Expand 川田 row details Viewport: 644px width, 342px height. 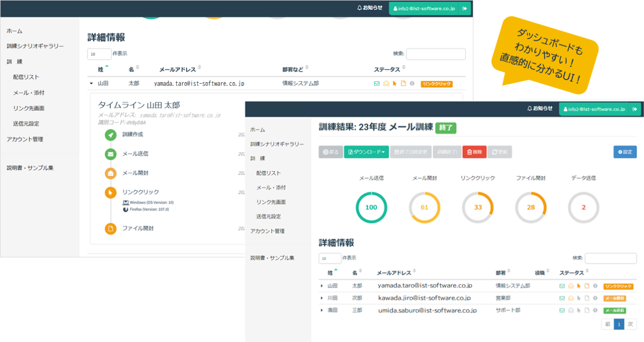[x=321, y=298]
